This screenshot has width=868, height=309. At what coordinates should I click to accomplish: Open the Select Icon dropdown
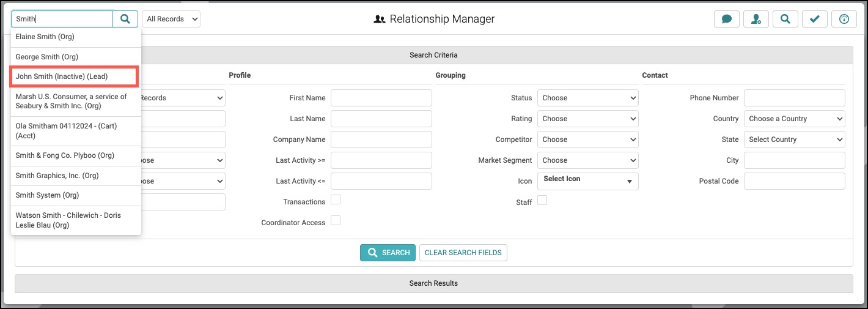point(588,181)
